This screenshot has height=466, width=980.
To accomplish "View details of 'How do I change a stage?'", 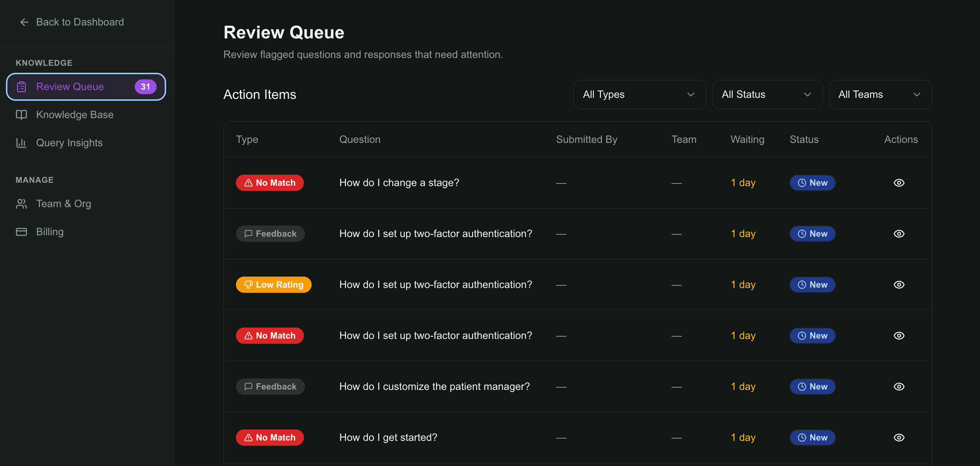I will coord(899,182).
